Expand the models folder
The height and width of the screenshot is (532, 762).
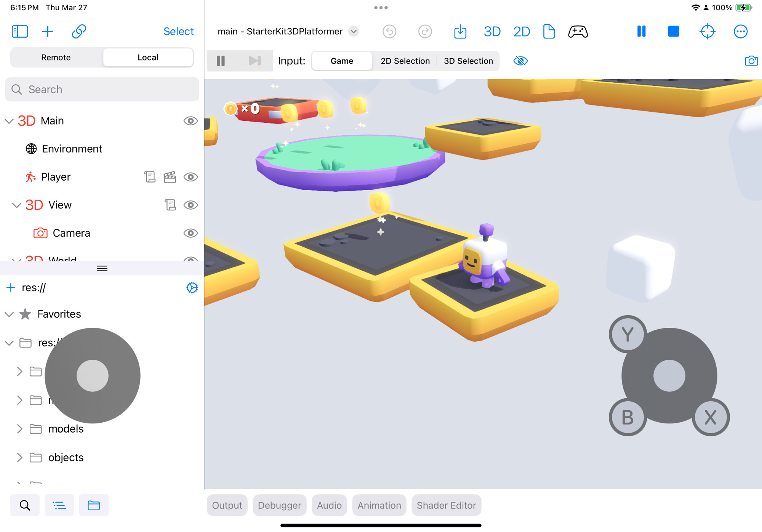coord(19,429)
